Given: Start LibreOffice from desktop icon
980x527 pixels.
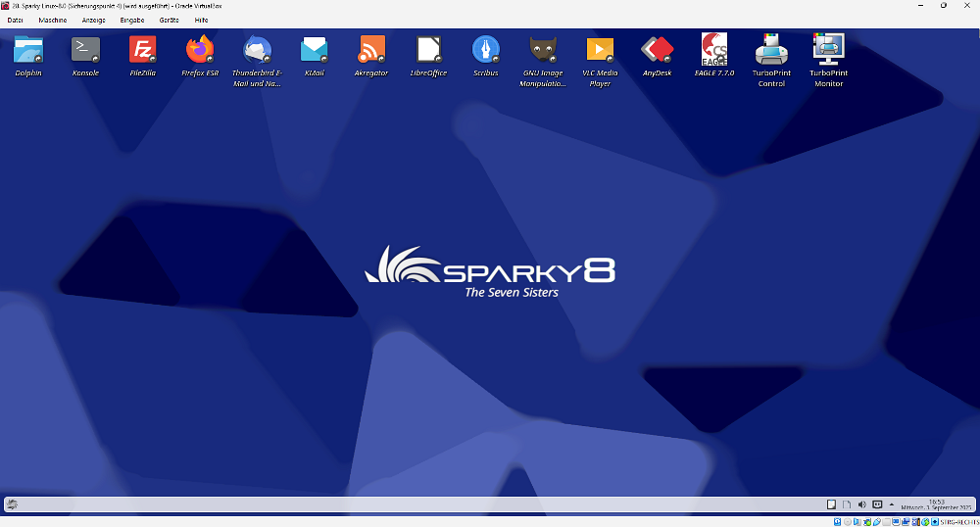Looking at the screenshot, I should click(x=428, y=50).
